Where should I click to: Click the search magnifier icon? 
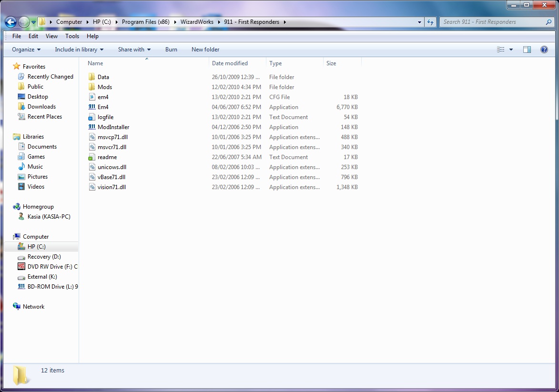tap(549, 22)
